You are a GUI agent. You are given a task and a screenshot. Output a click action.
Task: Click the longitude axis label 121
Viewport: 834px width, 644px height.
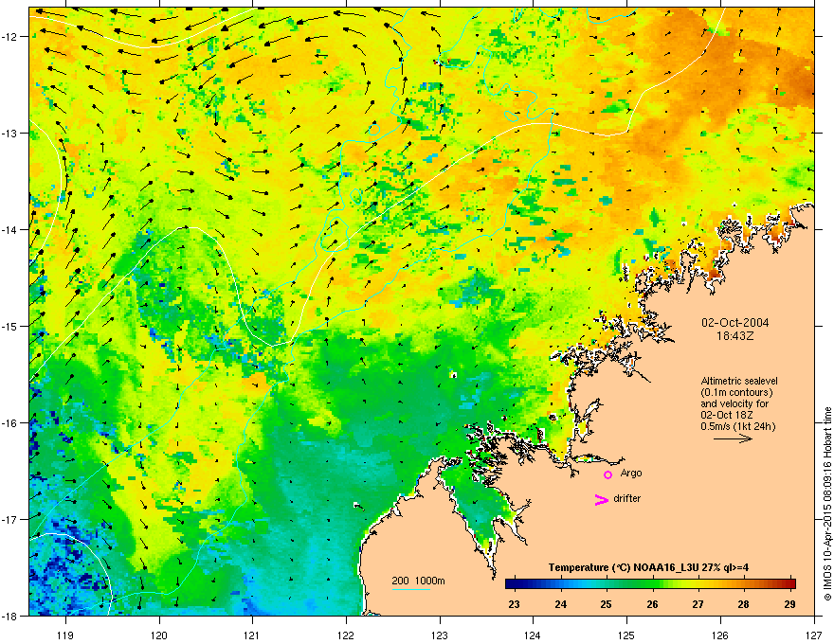click(252, 635)
